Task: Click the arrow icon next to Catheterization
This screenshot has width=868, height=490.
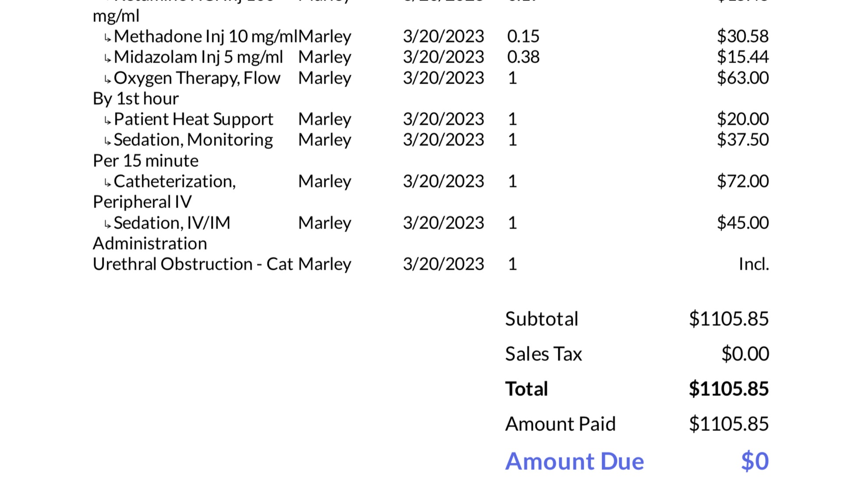Action: 107,183
